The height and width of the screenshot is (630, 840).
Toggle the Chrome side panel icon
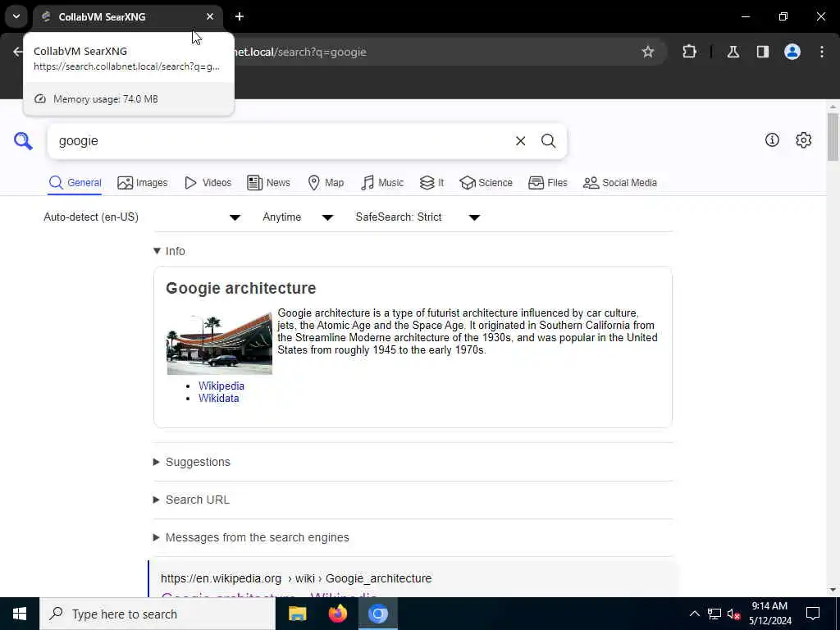point(762,52)
